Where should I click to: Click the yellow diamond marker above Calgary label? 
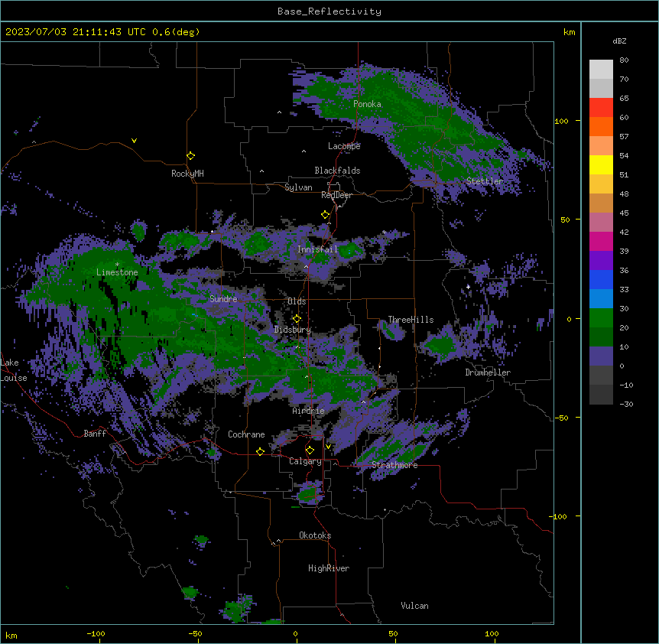pyautogui.click(x=310, y=450)
